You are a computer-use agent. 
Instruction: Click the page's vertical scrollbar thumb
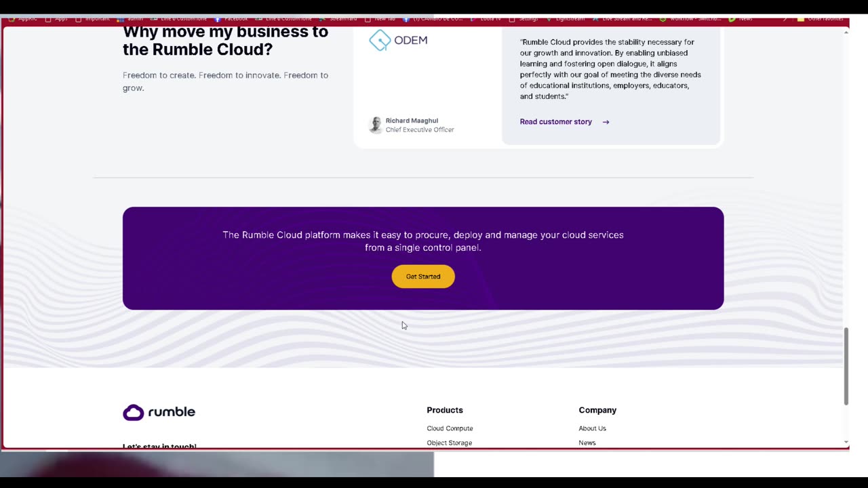(846, 366)
